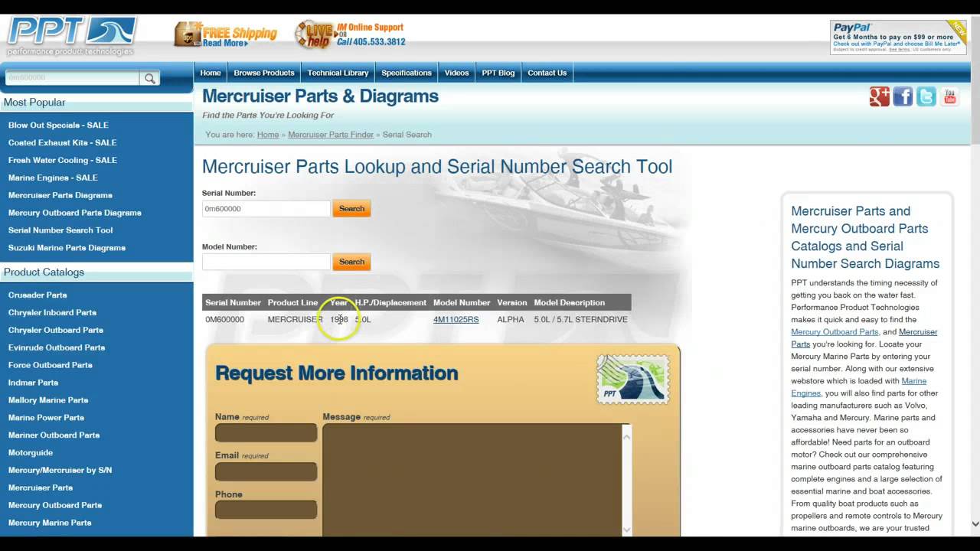Click the Name field in request form
This screenshot has height=551, width=980.
pos(266,433)
